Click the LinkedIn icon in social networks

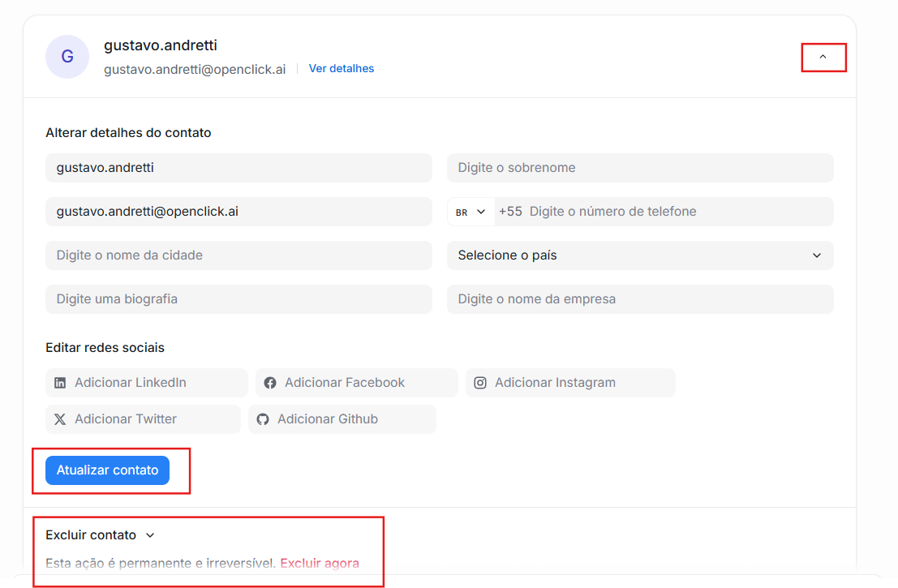click(x=60, y=383)
